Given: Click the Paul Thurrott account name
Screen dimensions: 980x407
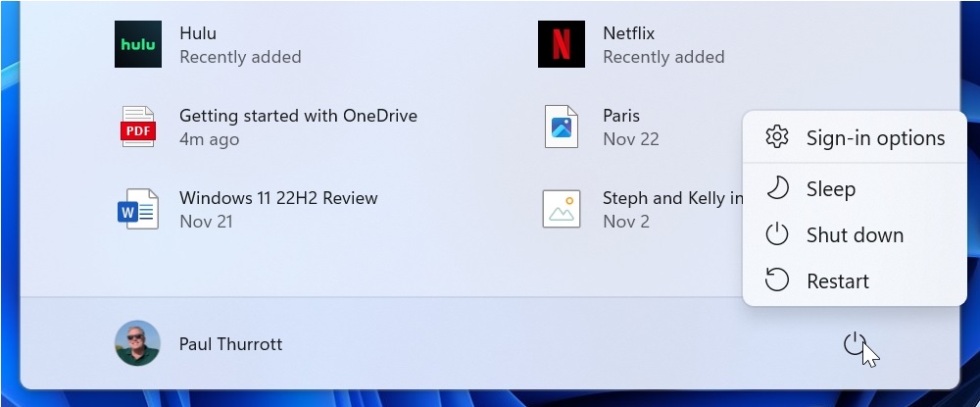Looking at the screenshot, I should (x=230, y=344).
